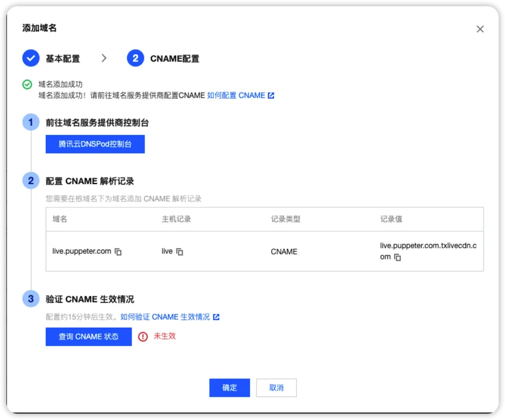505x420 pixels.
Task: Click the 域名 column header
Action: tap(60, 219)
